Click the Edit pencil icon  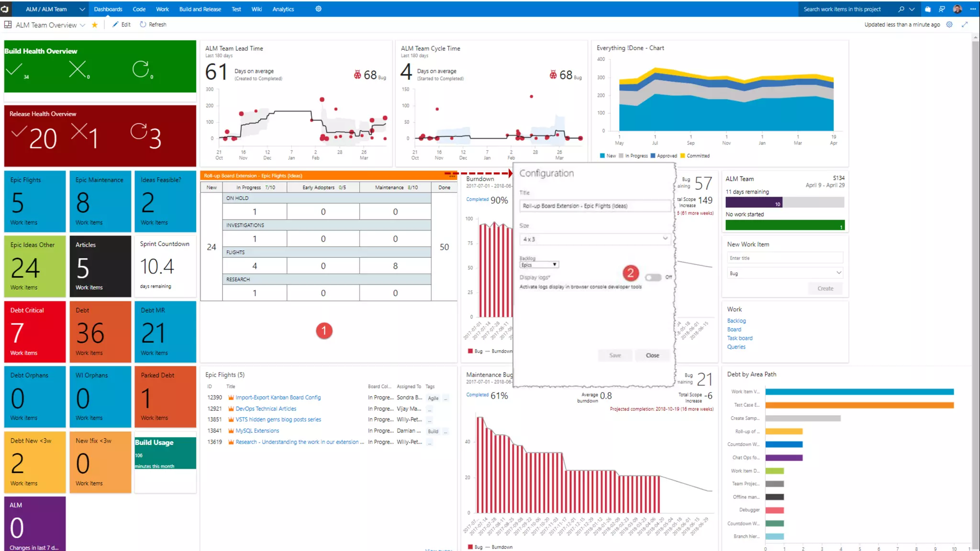click(x=115, y=24)
